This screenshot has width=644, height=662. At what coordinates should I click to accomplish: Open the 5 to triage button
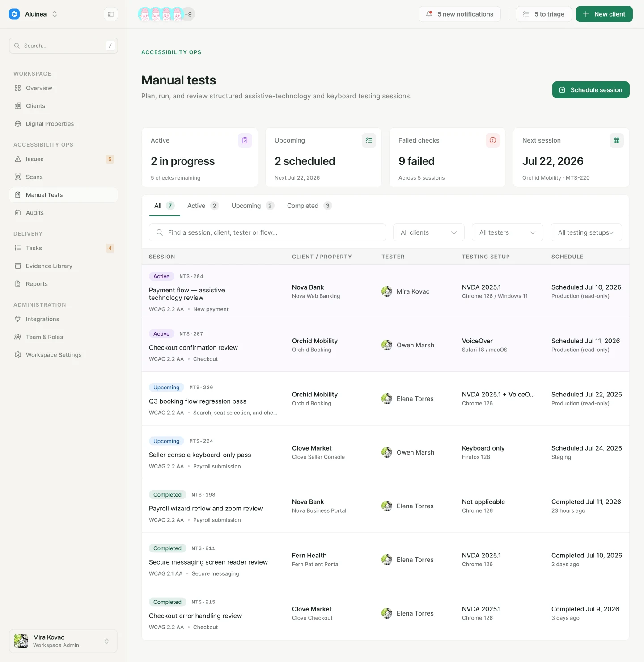(544, 14)
